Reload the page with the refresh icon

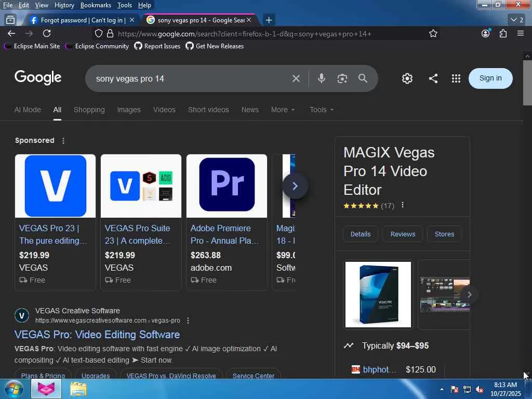pos(47,34)
